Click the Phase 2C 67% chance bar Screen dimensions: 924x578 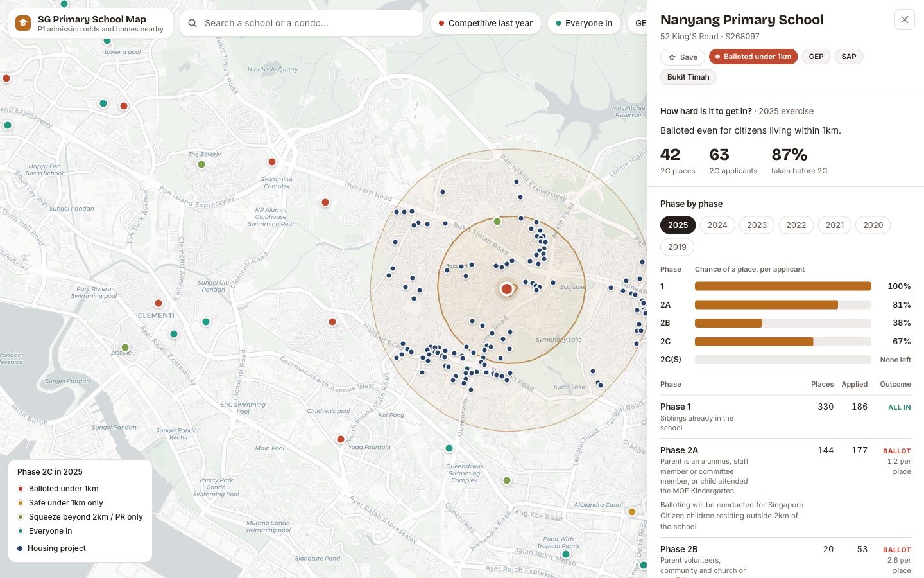point(783,342)
